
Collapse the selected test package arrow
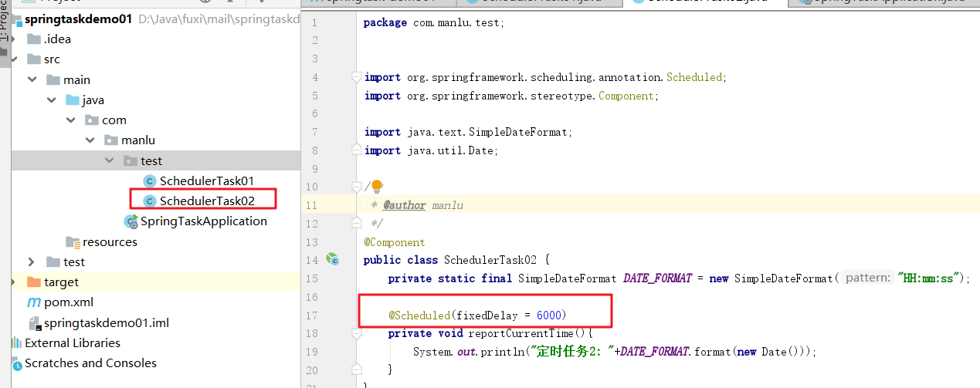(109, 160)
